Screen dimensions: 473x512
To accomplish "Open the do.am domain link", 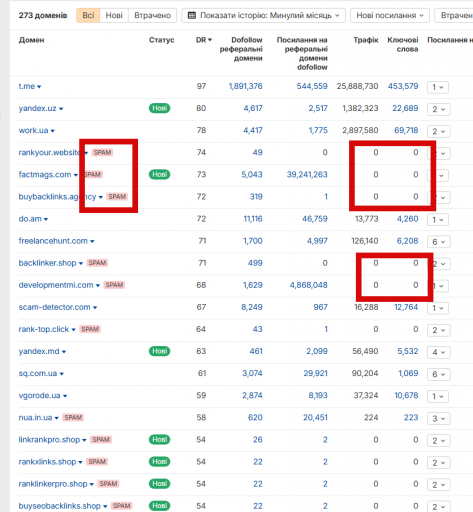I will (x=30, y=219).
